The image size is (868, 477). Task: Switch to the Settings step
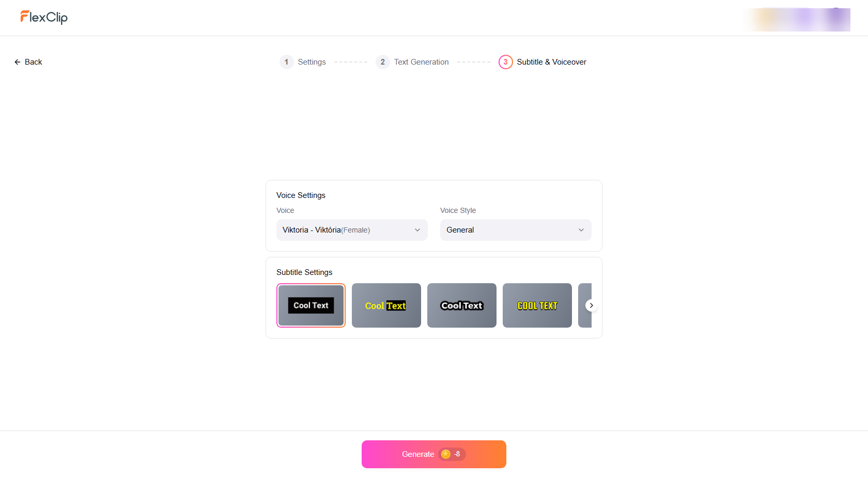[312, 62]
